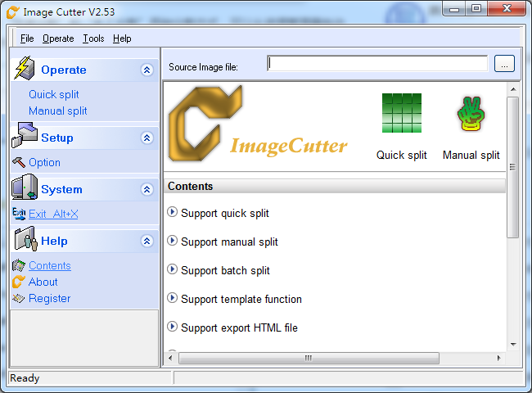This screenshot has width=532, height=393.
Task: Click the green grid Quick split icon
Action: coord(402,113)
